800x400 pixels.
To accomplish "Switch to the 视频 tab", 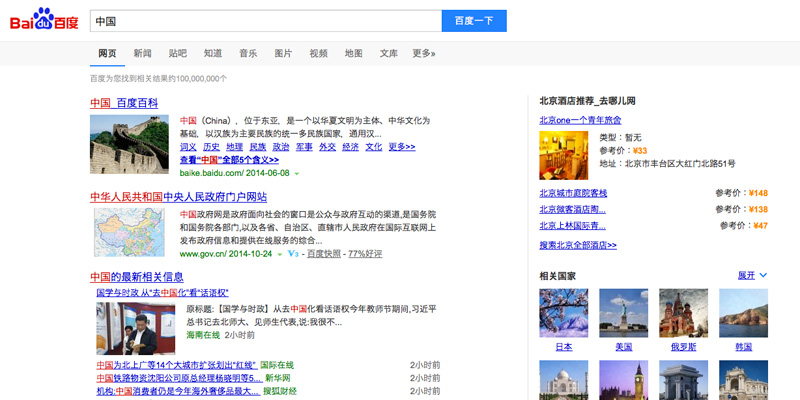I will point(318,53).
